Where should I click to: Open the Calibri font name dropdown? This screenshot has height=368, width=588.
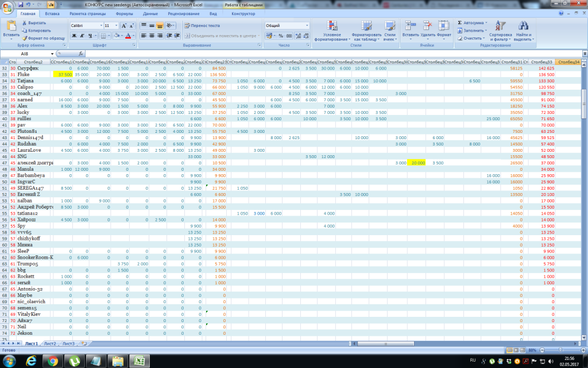101,25
